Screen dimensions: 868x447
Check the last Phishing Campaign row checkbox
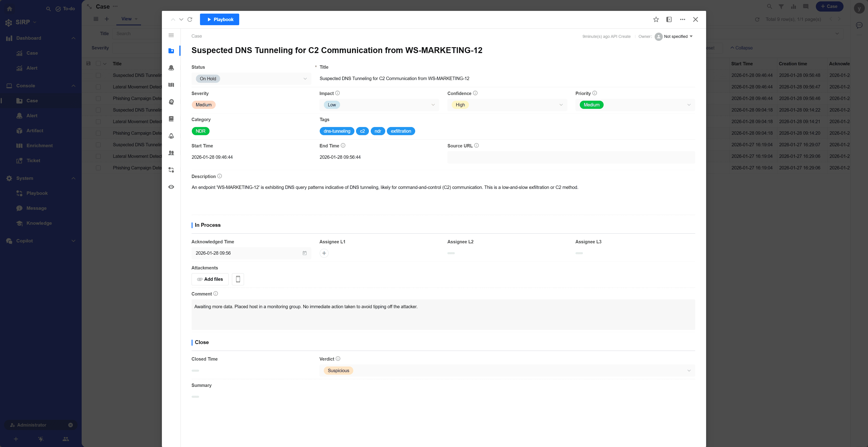[98, 168]
